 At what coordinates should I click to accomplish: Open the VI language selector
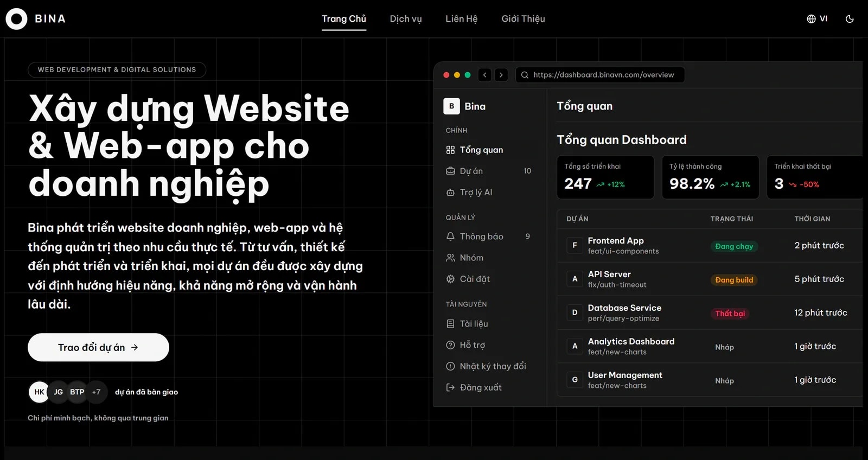(817, 19)
